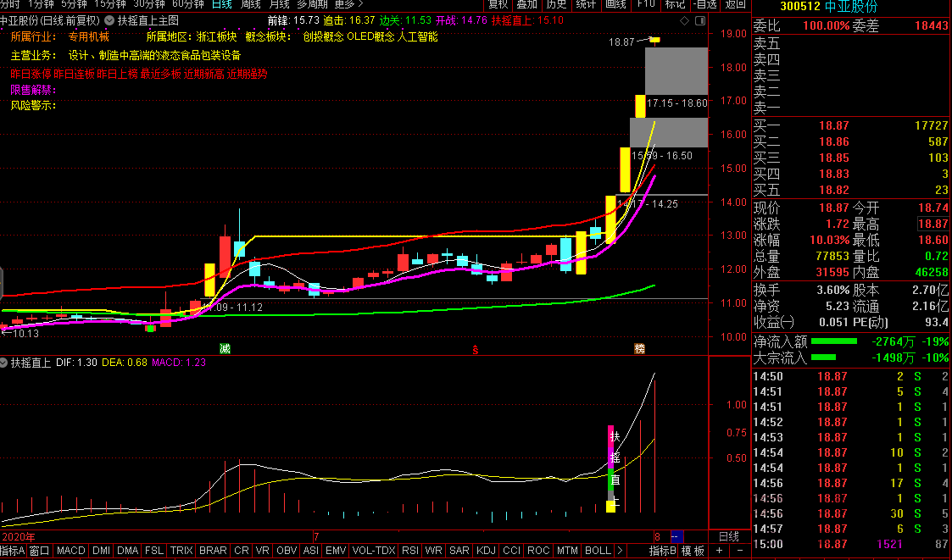This screenshot has height=560, width=952.
Task: Click the 返回 back button
Action: click(x=735, y=4)
